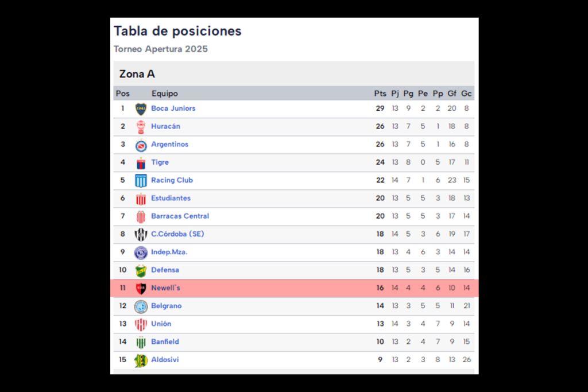Click the Aldosivi team crest
This screenshot has width=588, height=392.
tap(141, 360)
